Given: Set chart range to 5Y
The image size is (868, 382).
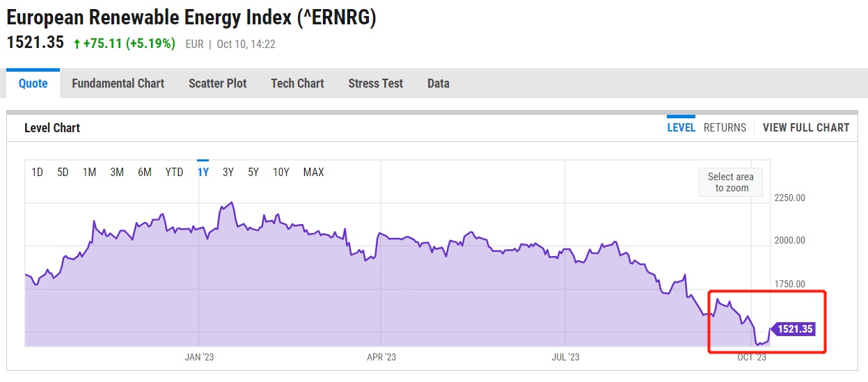Looking at the screenshot, I should tap(253, 172).
